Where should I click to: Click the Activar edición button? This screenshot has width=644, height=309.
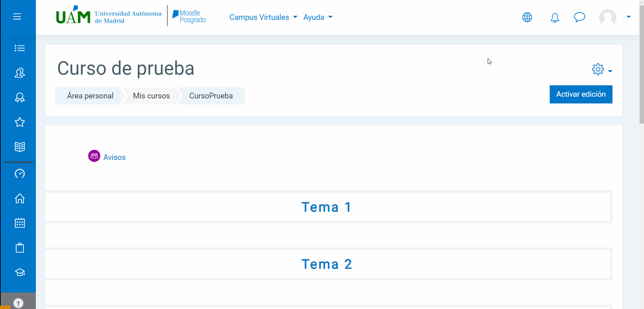[x=581, y=94]
